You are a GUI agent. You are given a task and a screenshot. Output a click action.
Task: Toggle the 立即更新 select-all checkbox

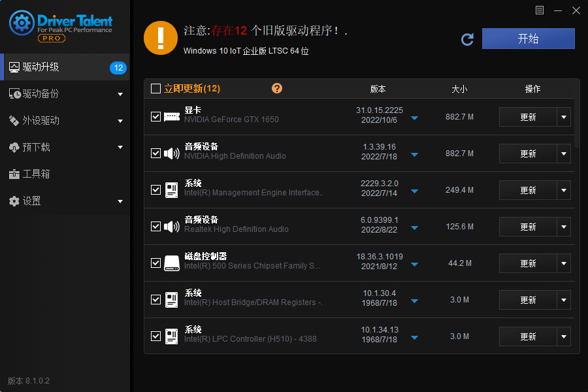pyautogui.click(x=155, y=88)
